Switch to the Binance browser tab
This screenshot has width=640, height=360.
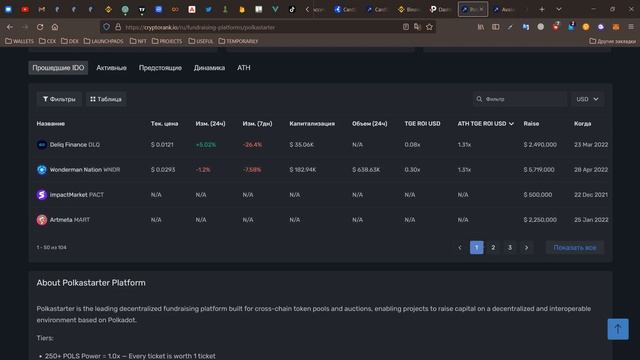click(408, 9)
